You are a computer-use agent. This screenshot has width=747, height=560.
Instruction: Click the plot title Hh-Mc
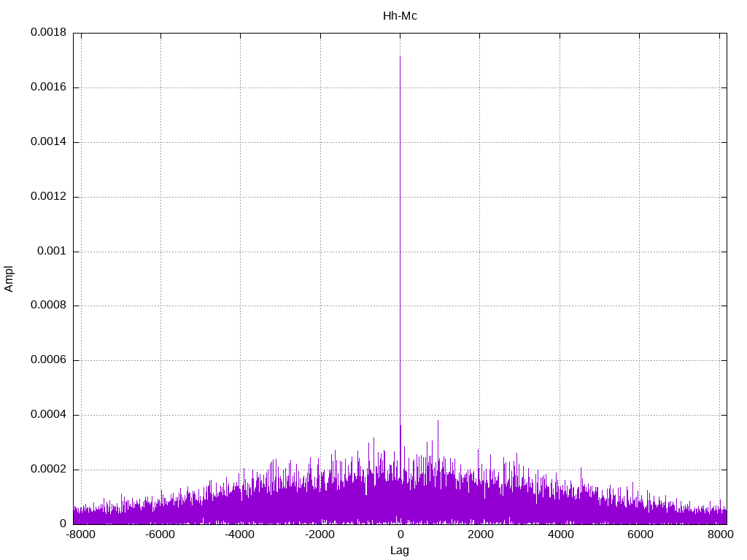pyautogui.click(x=400, y=15)
